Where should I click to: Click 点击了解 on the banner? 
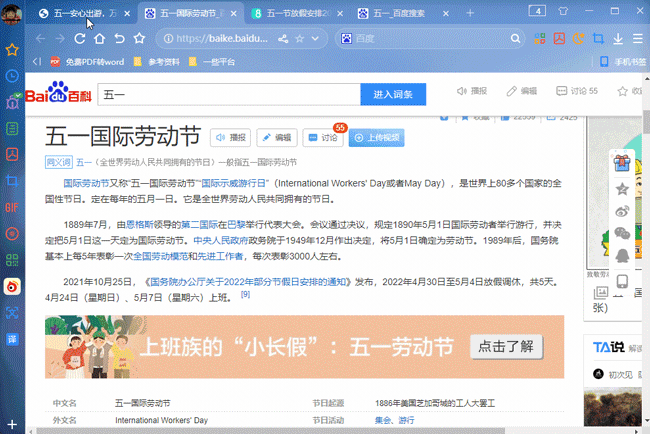(x=506, y=347)
